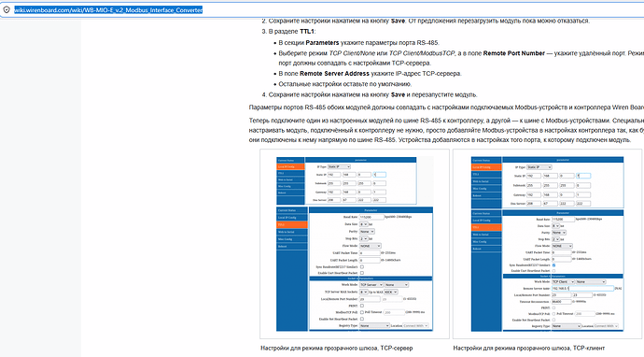Click the wiki.wirenboard.com URL in the address bar

108,10
